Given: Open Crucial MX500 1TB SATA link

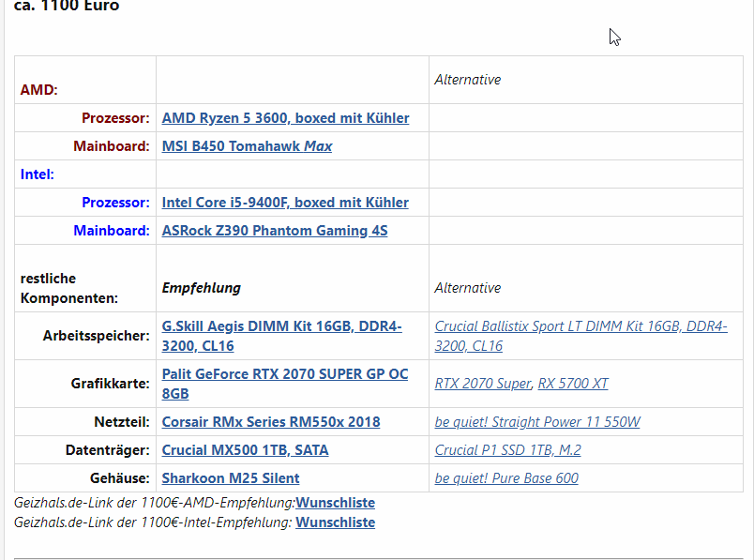Looking at the screenshot, I should coord(245,450).
